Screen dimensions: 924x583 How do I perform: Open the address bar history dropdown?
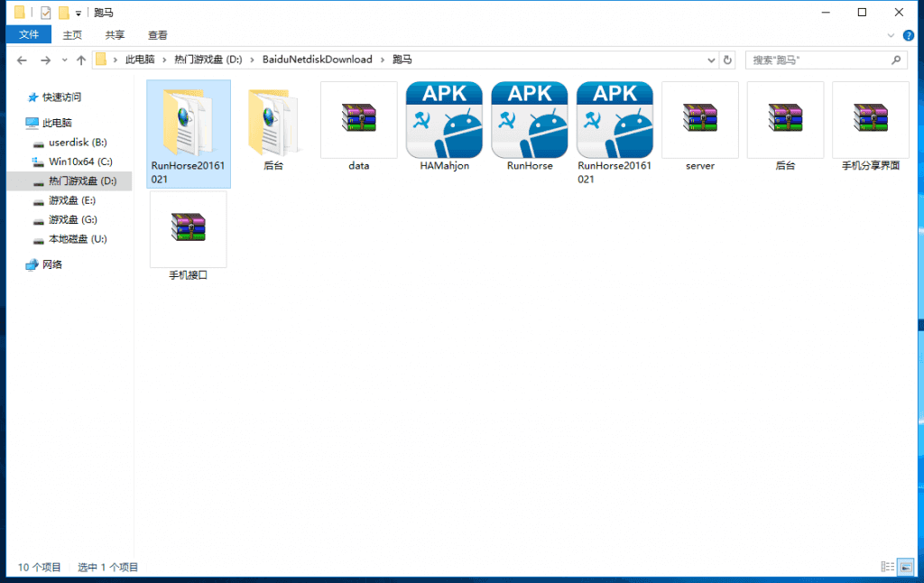[711, 60]
